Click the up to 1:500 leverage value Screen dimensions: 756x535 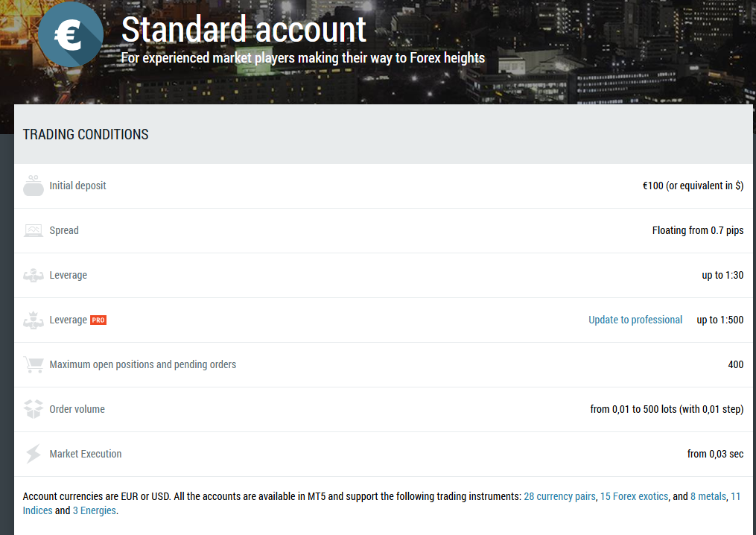(x=720, y=320)
